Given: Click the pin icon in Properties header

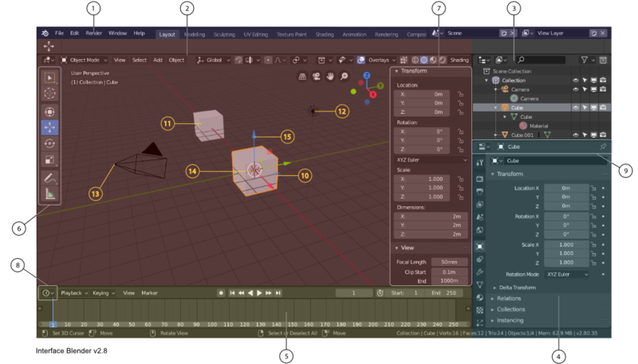Looking at the screenshot, I should 603,147.
